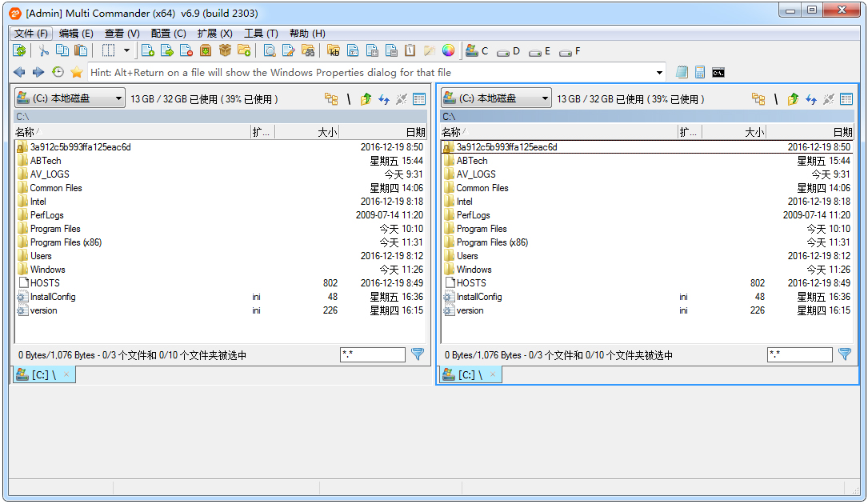
Task: Open the calculator icon
Action: point(700,72)
